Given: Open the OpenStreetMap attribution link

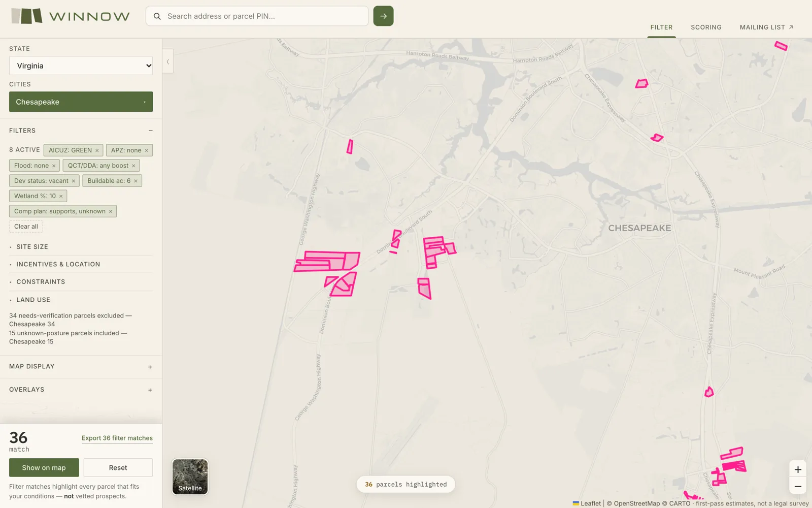Looking at the screenshot, I should tap(636, 503).
